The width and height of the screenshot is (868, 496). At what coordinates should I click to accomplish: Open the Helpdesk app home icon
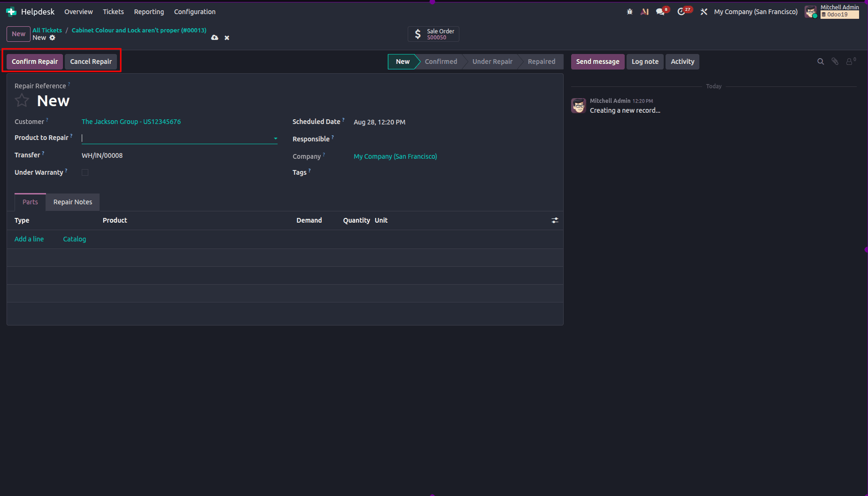(11, 12)
